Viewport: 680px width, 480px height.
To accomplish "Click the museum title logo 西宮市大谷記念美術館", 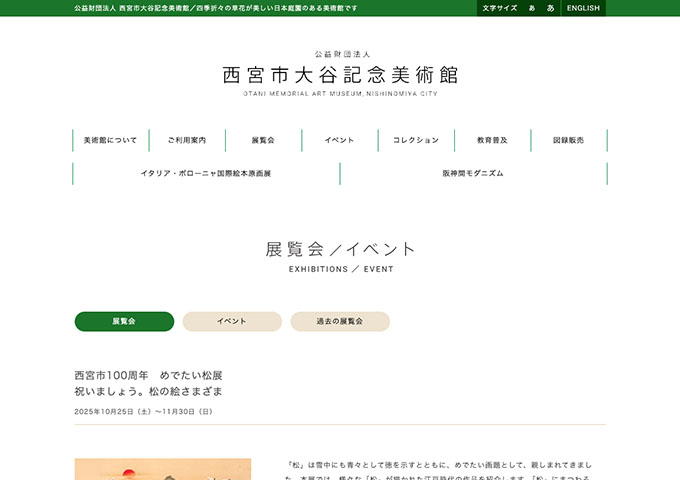I will 340,74.
